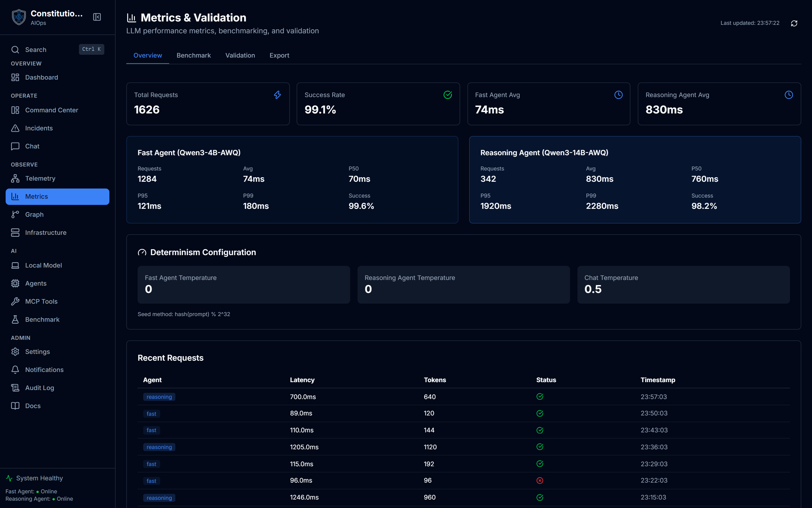Click the Audit Log scroll icon

pos(15,388)
